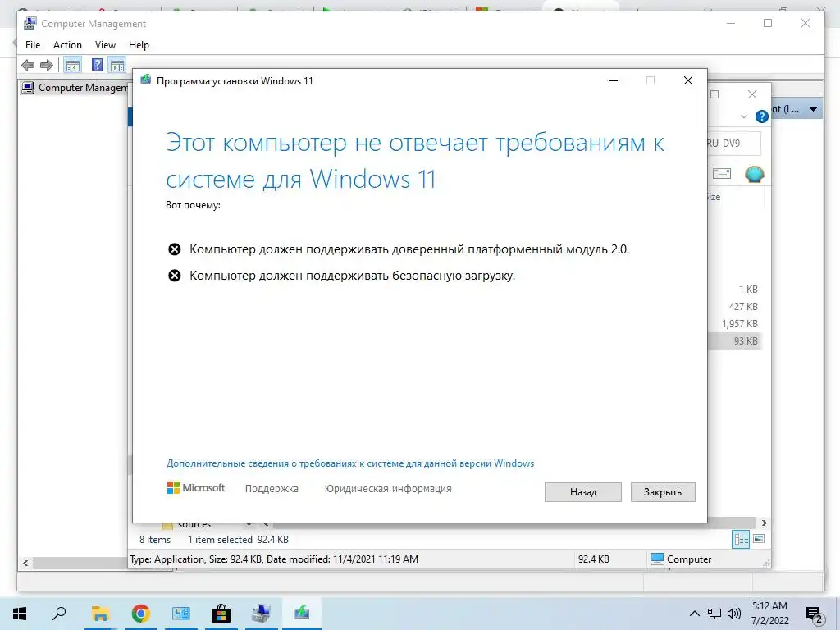The height and width of the screenshot is (630, 840).
Task: Click the Explorer search box showing RU_DV9
Action: (x=733, y=144)
